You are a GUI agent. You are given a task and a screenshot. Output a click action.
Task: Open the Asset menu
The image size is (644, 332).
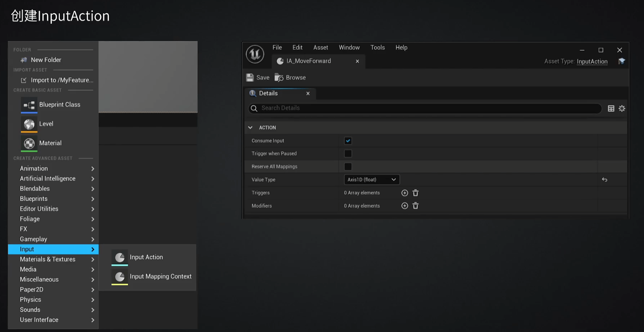(320, 48)
